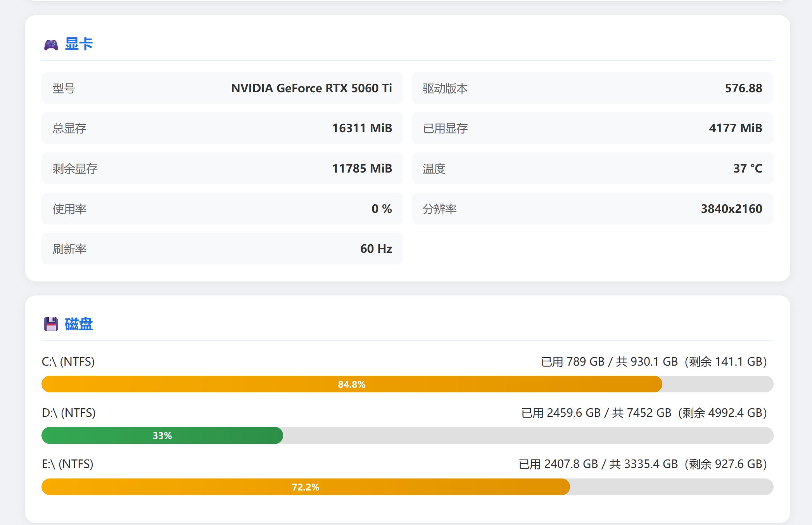Viewport: 812px width, 525px height.
Task: Click the C:\ (NTFS) drive label
Action: [x=68, y=361]
